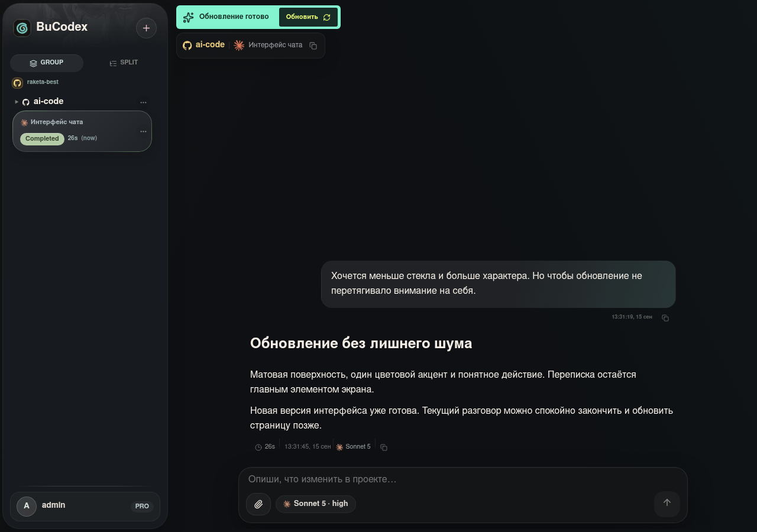Open the Sonnet 5 · high model selector
The height and width of the screenshot is (532, 757).
coord(316,504)
